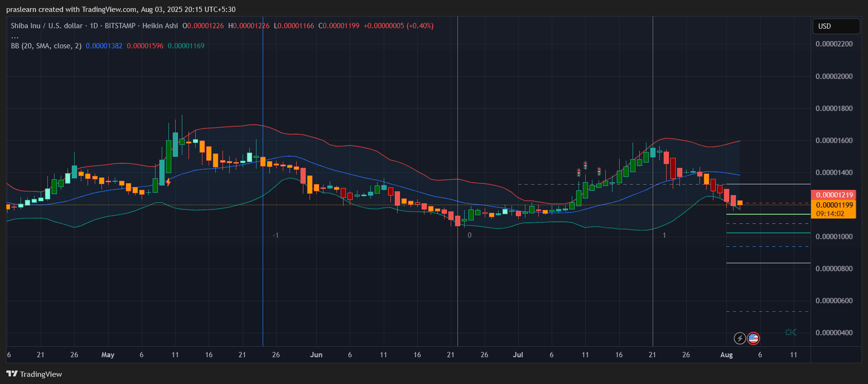Click price axis label 0.00001400
This screenshot has width=868, height=384.
coord(834,173)
